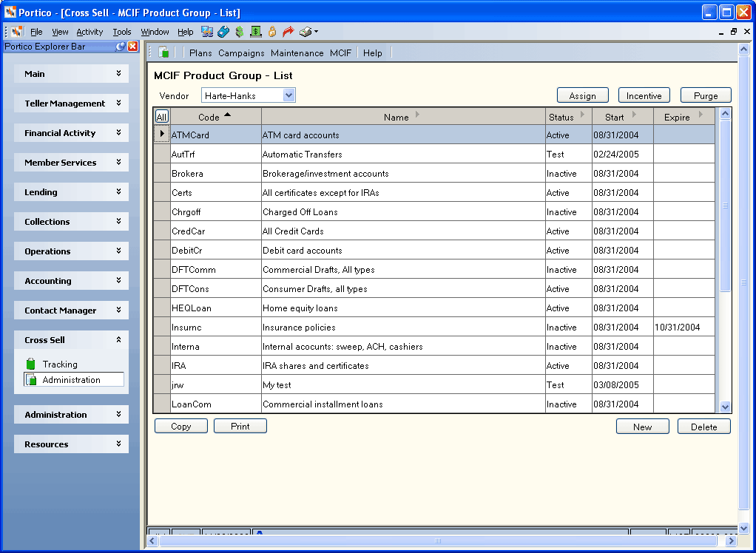Pin the Portico Explorer Bar
Image resolution: width=756 pixels, height=553 pixels.
pos(121,47)
